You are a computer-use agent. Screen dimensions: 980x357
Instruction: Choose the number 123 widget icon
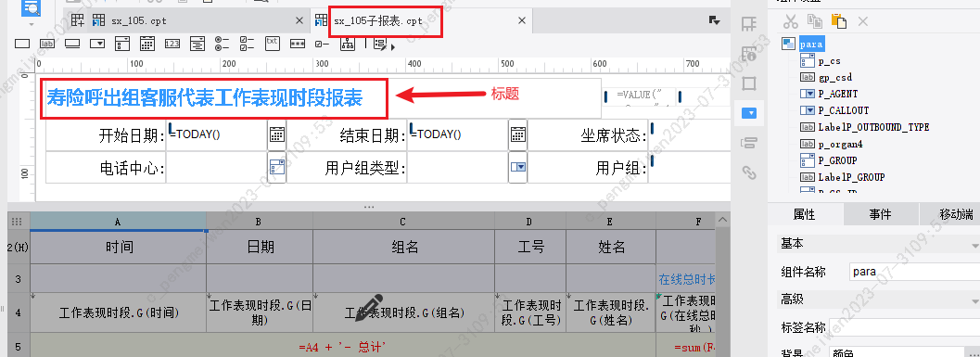click(172, 44)
